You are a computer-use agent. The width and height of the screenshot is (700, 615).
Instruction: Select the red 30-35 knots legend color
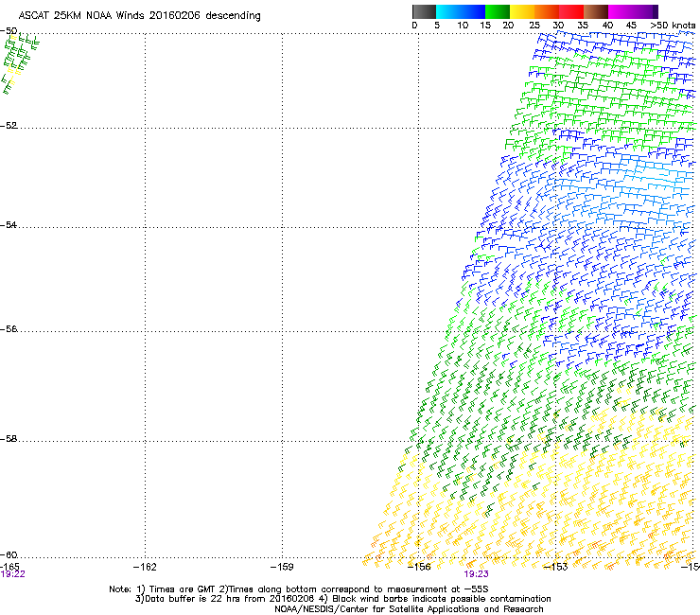point(571,11)
